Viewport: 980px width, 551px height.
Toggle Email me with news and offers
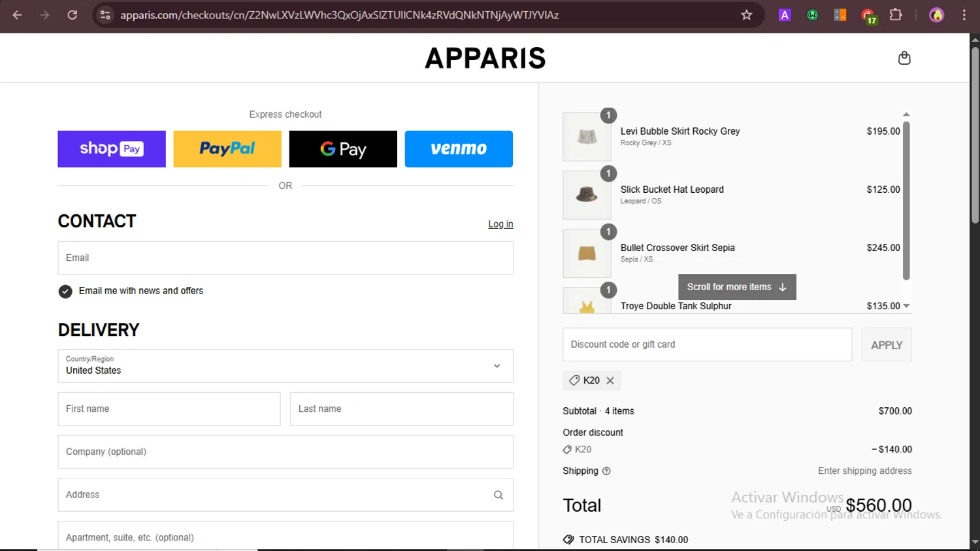(x=65, y=292)
